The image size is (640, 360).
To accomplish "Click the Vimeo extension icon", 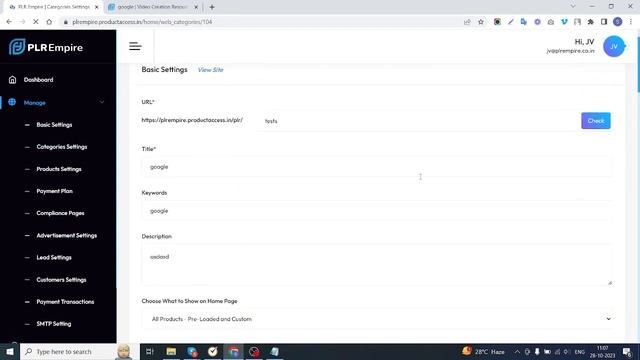I will 564,22.
